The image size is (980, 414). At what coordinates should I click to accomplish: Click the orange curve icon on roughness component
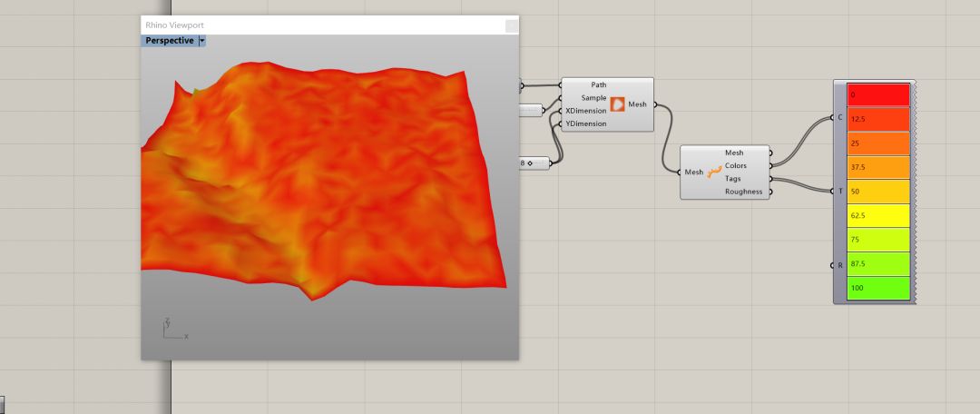coord(715,172)
